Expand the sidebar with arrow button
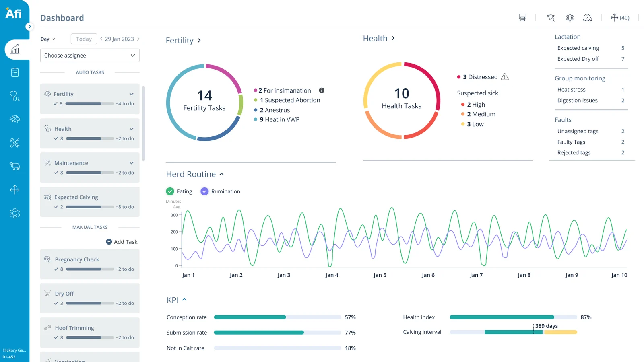 (x=29, y=27)
